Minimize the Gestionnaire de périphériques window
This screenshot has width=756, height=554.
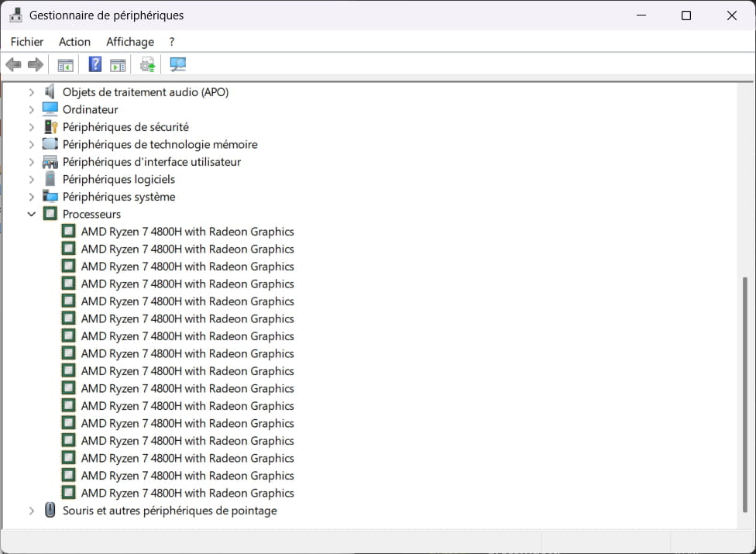(x=641, y=15)
